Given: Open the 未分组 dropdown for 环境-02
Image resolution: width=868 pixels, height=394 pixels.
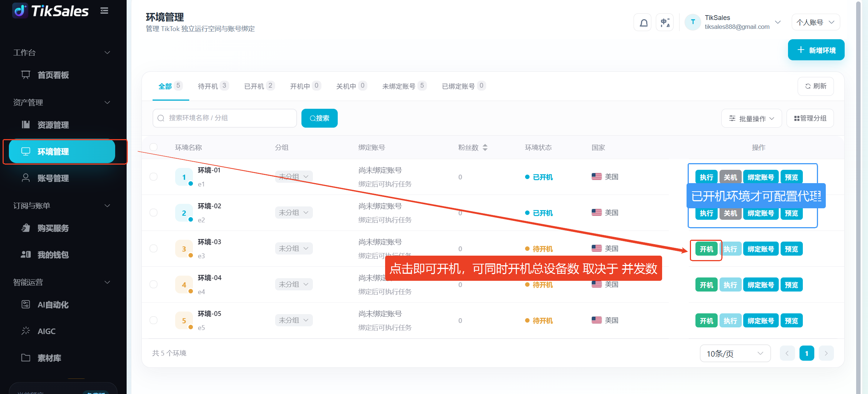Looking at the screenshot, I should 294,212.
